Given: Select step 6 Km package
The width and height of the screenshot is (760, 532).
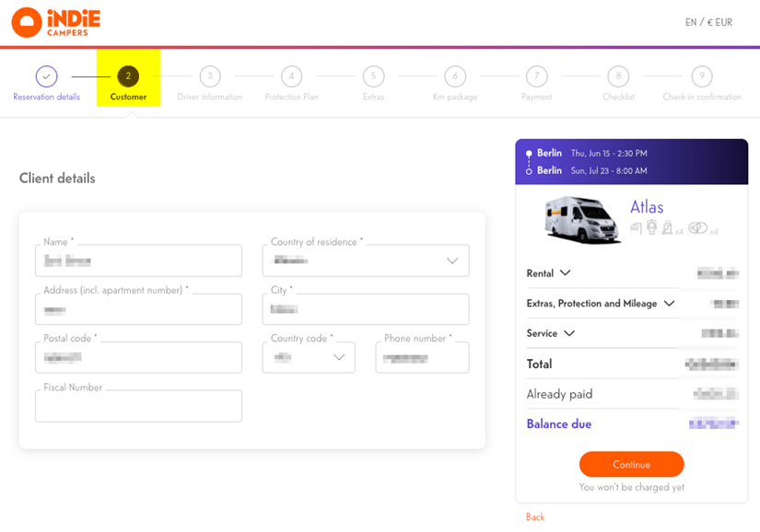Looking at the screenshot, I should pyautogui.click(x=454, y=76).
